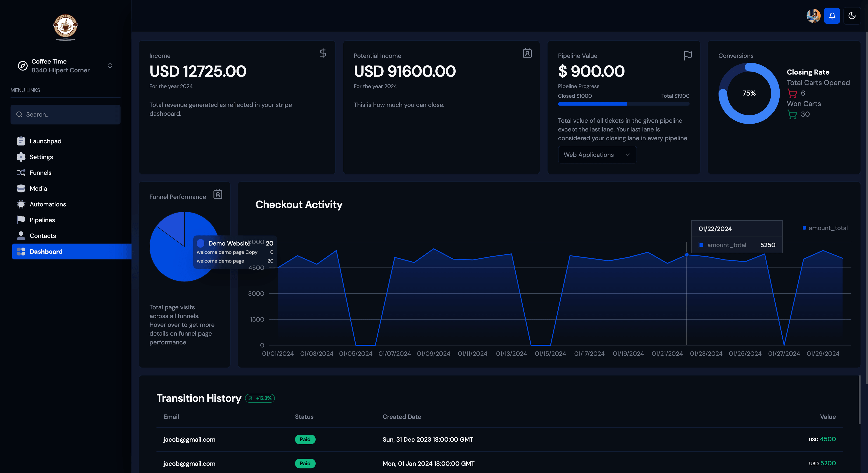
Task: Click the active Dashboard menu item
Action: pyautogui.click(x=46, y=251)
